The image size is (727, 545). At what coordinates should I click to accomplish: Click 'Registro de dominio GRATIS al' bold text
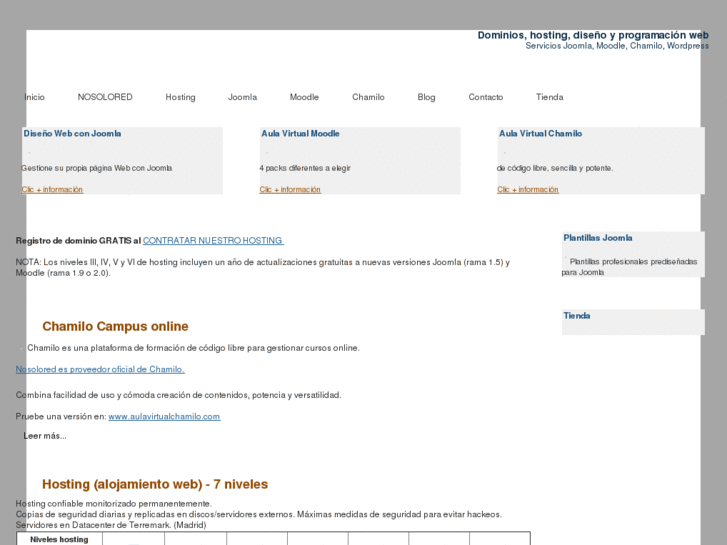78,241
